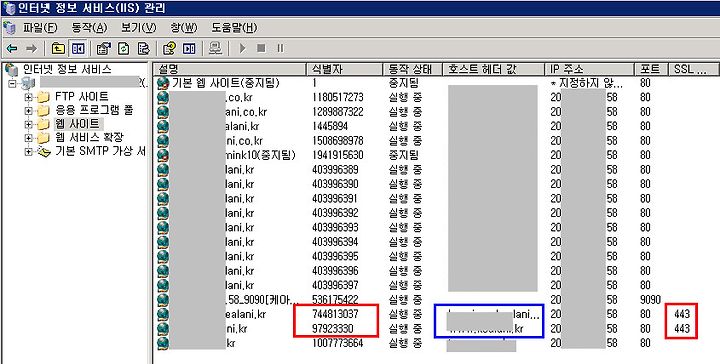The width and height of the screenshot is (720, 364).
Task: Click globe icon of site 1180517273
Action: pos(163,98)
